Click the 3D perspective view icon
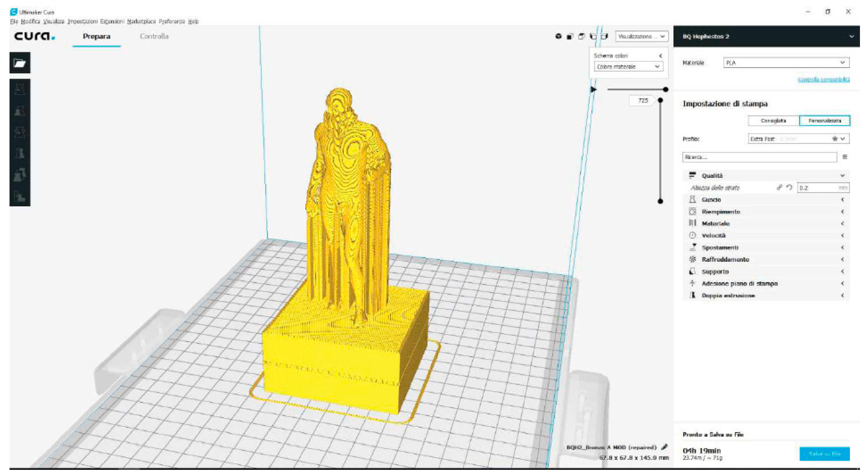 (x=558, y=36)
